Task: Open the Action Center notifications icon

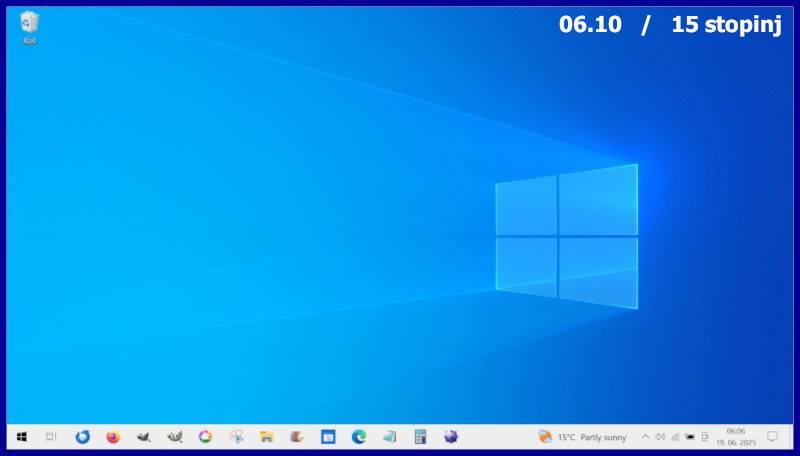Action: [772, 437]
